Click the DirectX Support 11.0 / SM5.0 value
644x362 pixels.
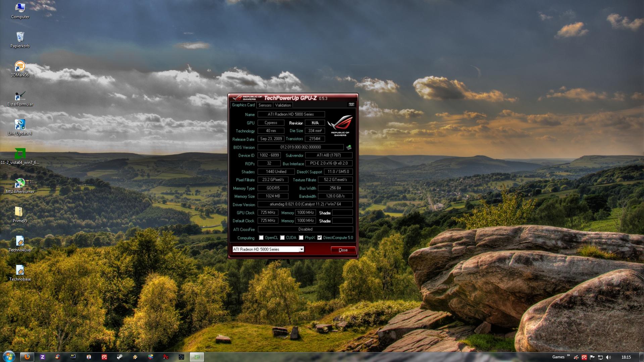(338, 172)
